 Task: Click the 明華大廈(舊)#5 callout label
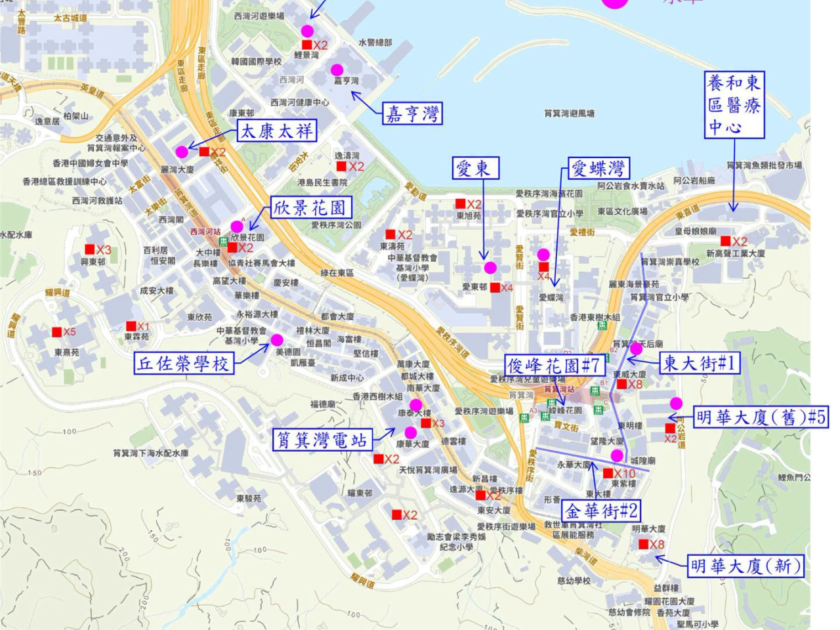tap(761, 417)
